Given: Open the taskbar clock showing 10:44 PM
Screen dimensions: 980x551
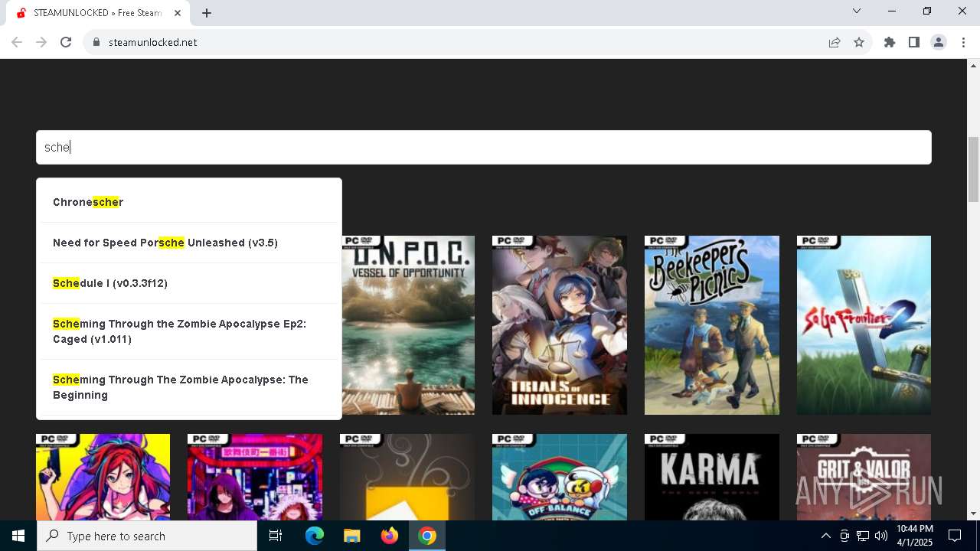Looking at the screenshot, I should [x=915, y=536].
